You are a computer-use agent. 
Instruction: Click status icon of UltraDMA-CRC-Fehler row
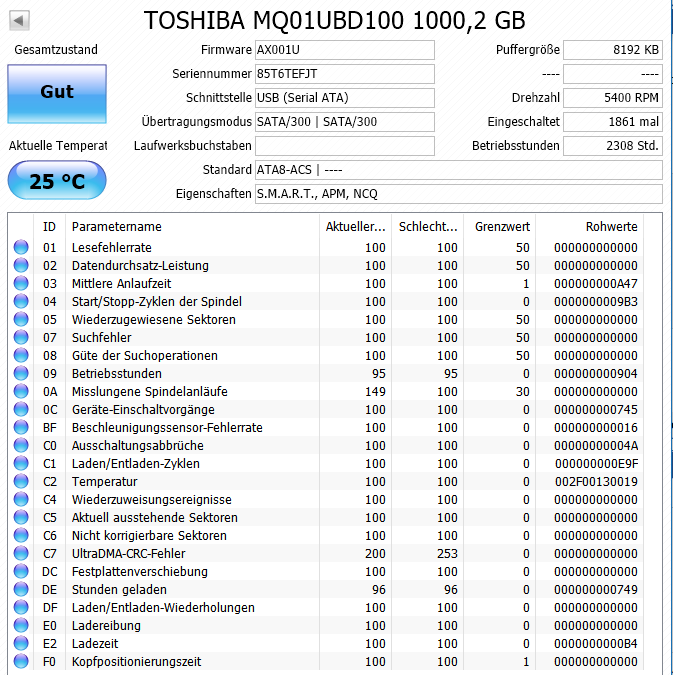point(21,554)
